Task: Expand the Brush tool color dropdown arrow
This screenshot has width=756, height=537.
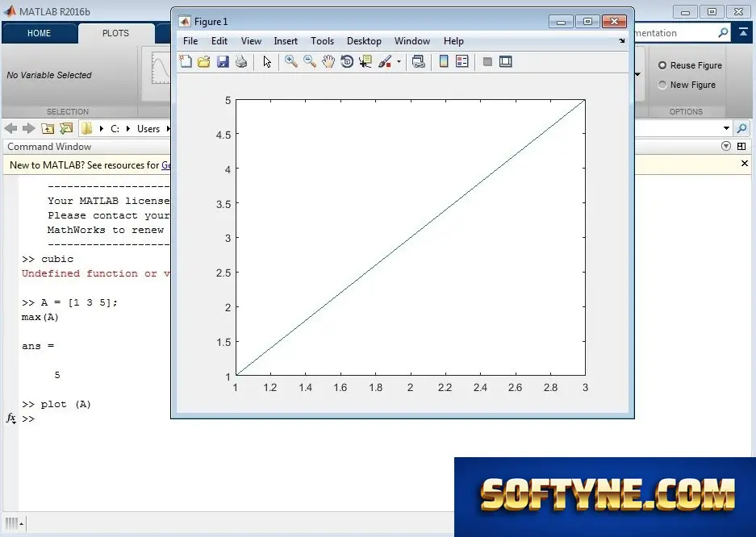Action: pos(399,61)
